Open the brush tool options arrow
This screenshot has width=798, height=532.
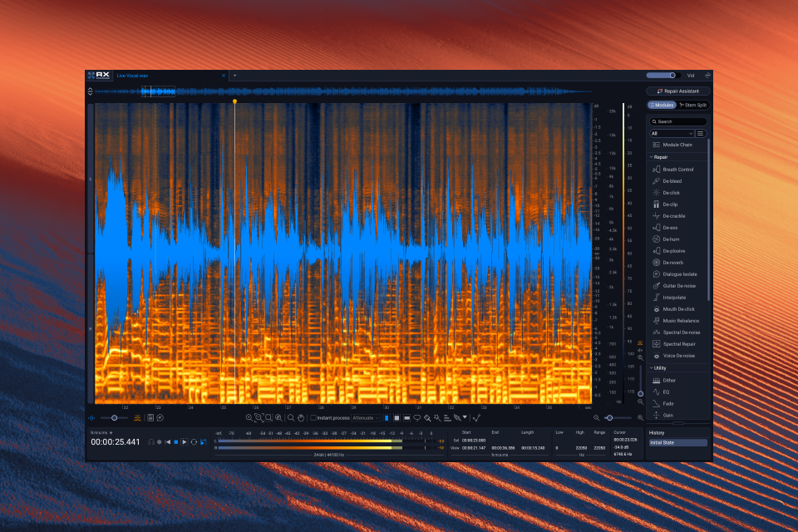point(465,417)
